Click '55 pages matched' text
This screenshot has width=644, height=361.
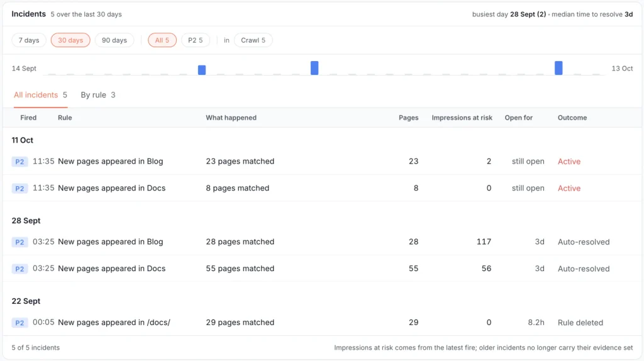[240, 269]
